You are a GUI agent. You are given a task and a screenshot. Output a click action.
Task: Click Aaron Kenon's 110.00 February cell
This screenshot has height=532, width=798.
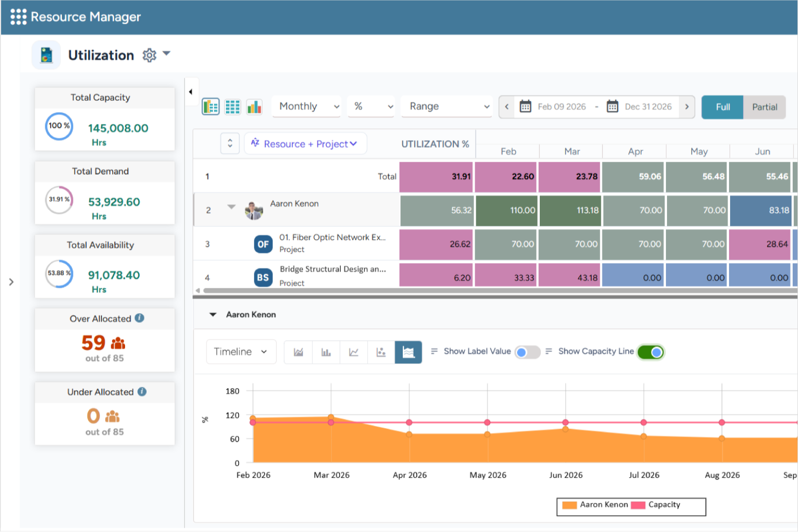(506, 210)
